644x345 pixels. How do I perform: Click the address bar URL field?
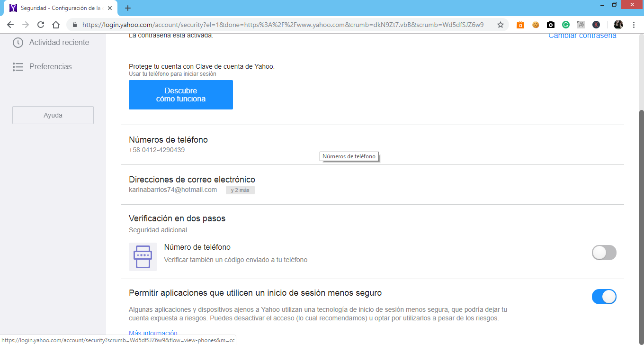pyautogui.click(x=283, y=25)
